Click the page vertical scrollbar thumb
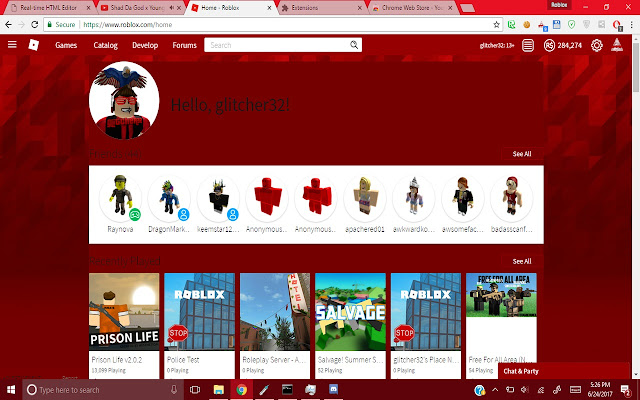 click(x=636, y=66)
